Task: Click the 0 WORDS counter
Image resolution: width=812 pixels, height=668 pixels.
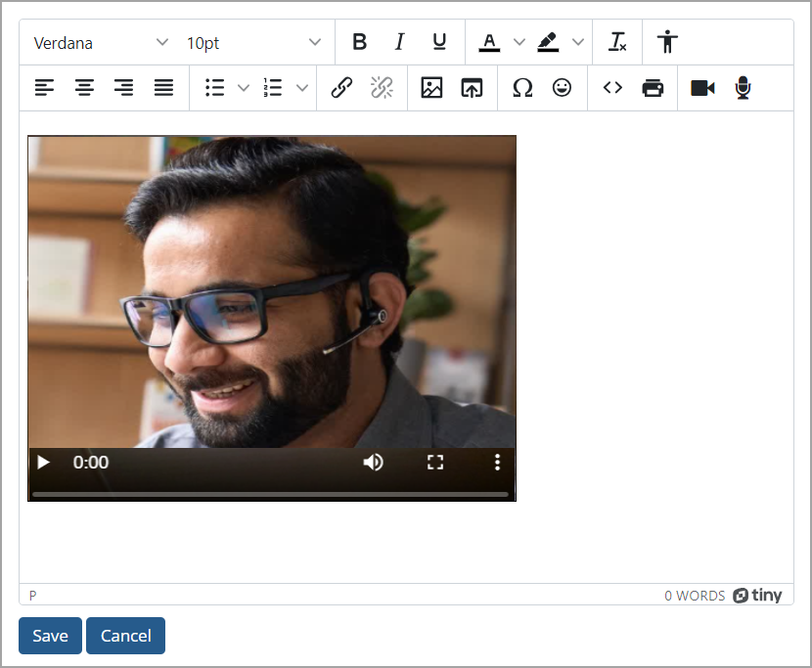Action: click(695, 596)
